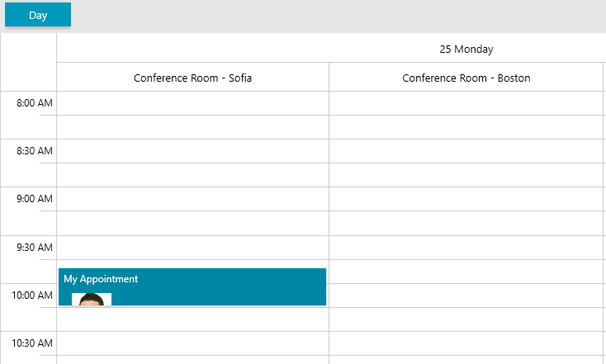Screen dimensions: 606x364
Task: Click the 10:30 AM slot in Boston room
Action: pos(466,343)
